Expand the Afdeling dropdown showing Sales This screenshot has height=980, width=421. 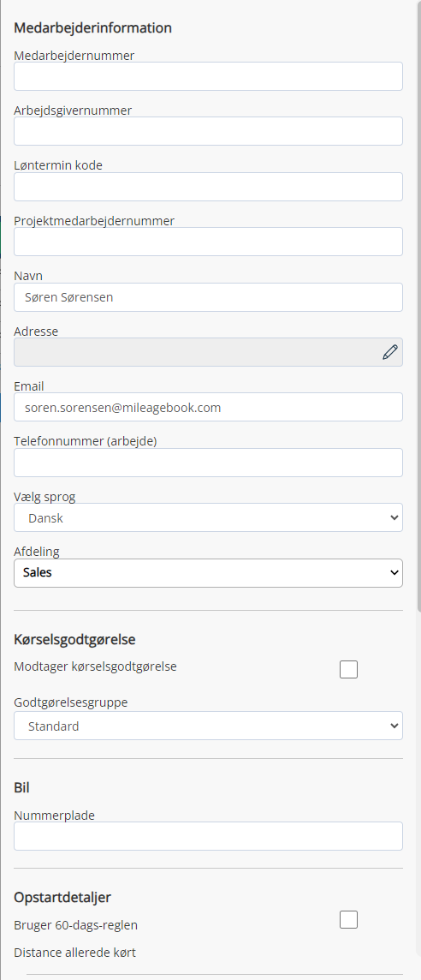coord(208,572)
